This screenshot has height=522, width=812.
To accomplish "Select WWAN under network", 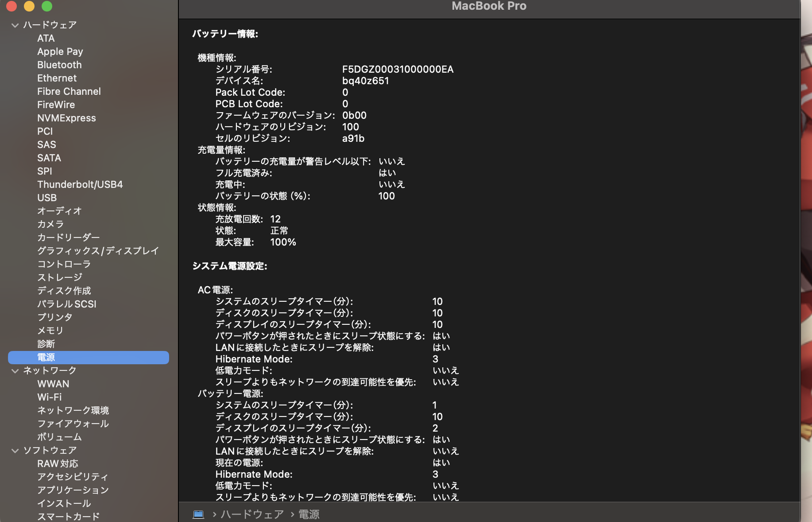I will [x=53, y=384].
